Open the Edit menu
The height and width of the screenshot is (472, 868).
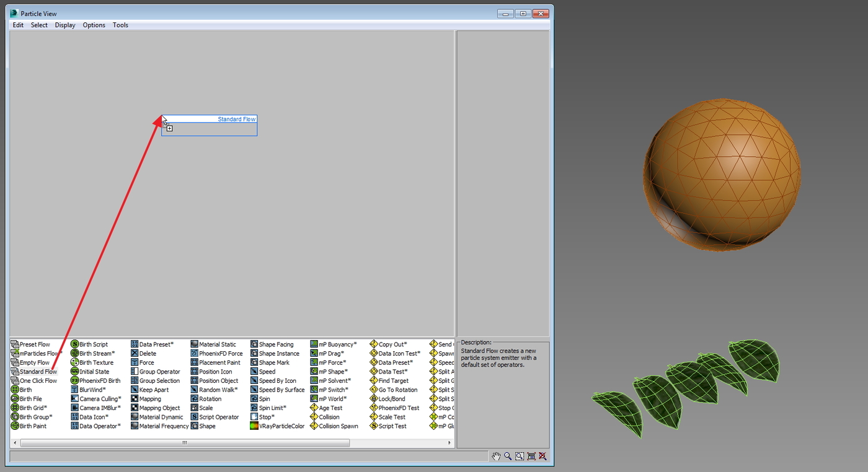pos(18,25)
